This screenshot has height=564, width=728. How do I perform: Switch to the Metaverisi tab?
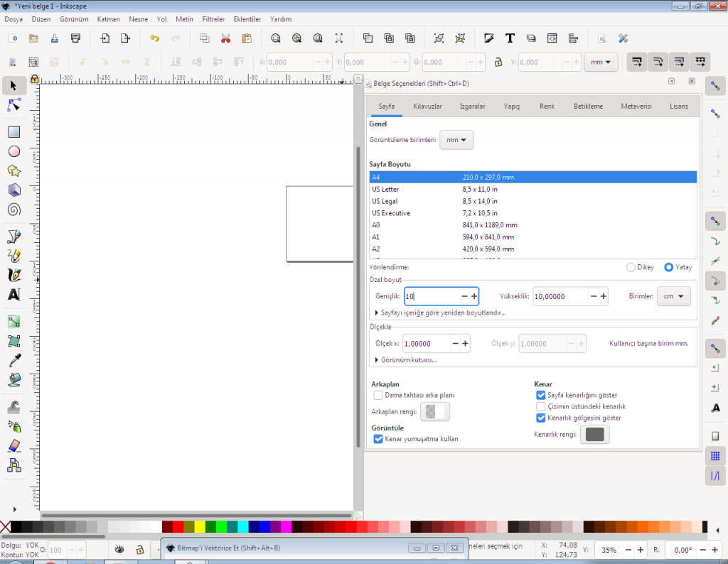636,107
